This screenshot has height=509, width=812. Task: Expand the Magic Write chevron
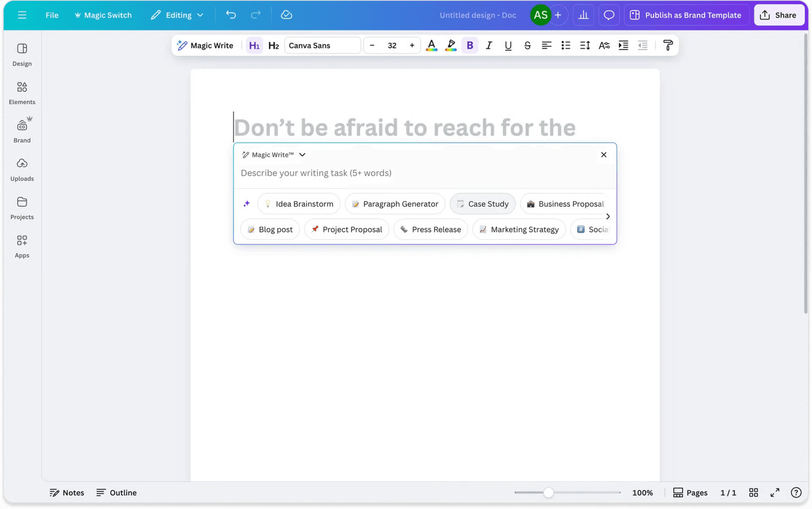pos(302,155)
